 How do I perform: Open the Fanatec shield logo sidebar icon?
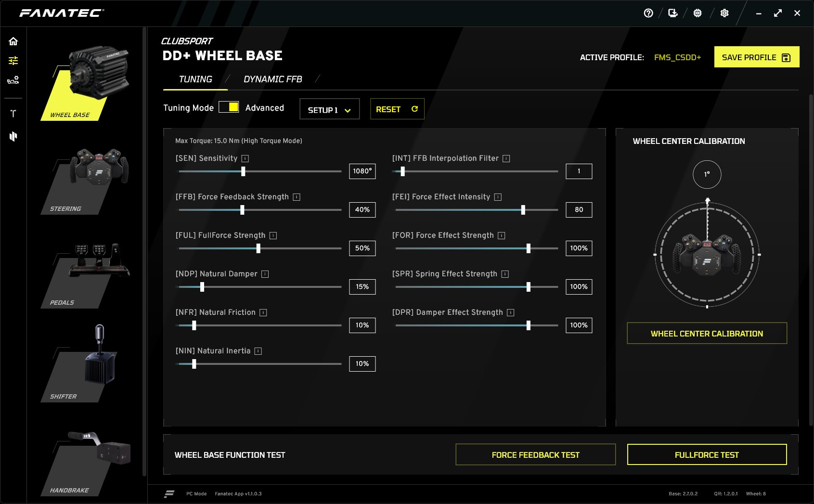click(x=13, y=137)
